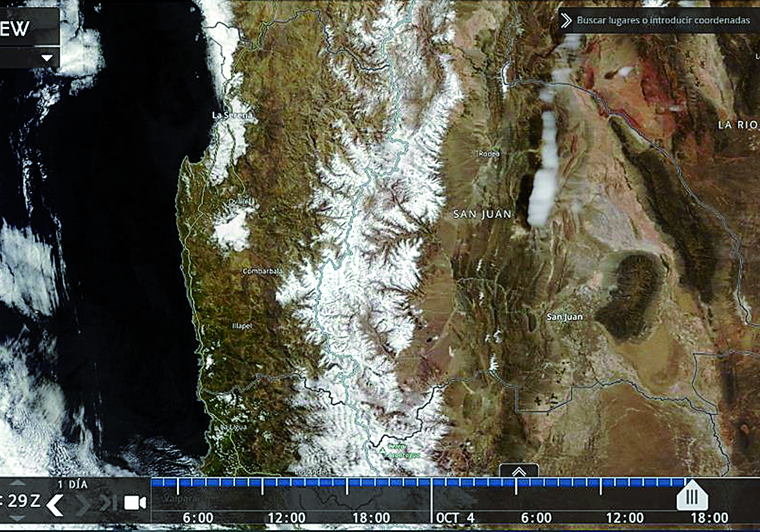Expand the timeline with double-up chevron

click(519, 472)
